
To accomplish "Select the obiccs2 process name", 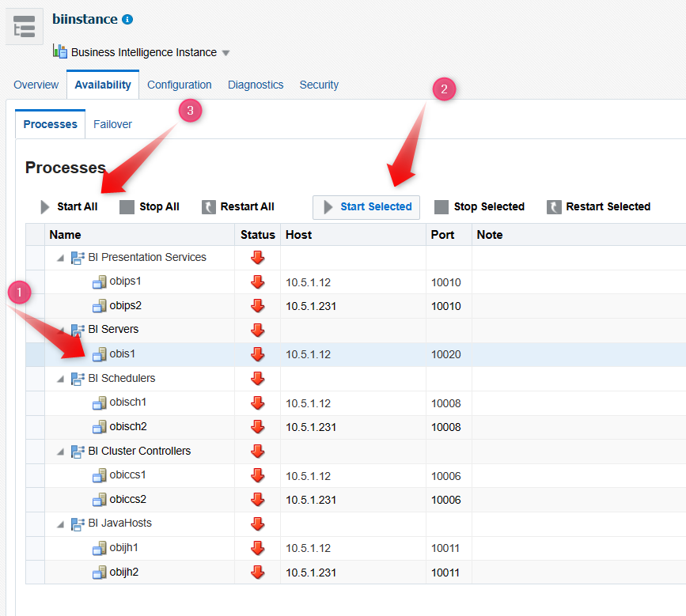I will (x=127, y=499).
